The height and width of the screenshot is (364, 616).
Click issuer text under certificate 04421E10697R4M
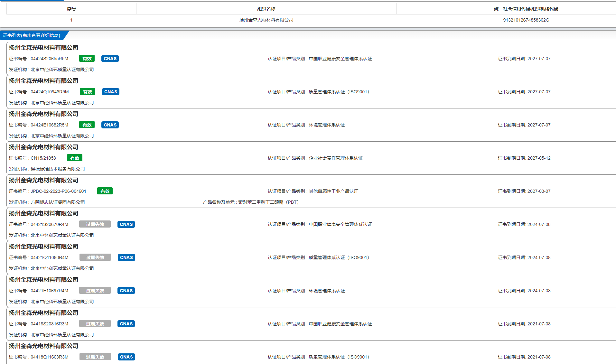[62, 302]
